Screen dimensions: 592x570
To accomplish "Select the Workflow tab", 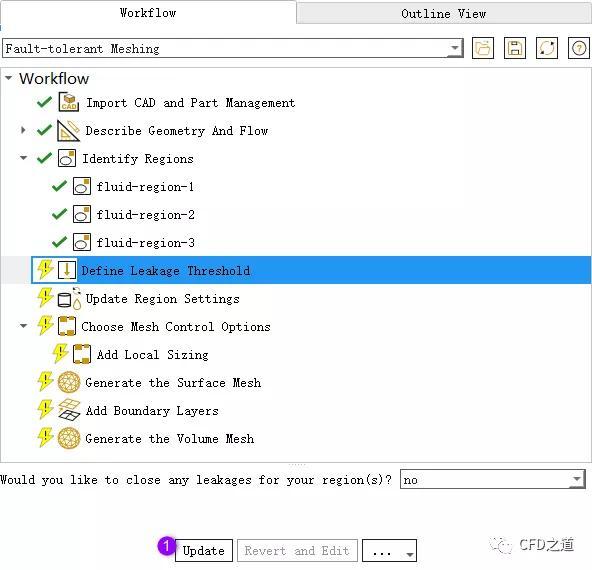I will pyautogui.click(x=148, y=13).
